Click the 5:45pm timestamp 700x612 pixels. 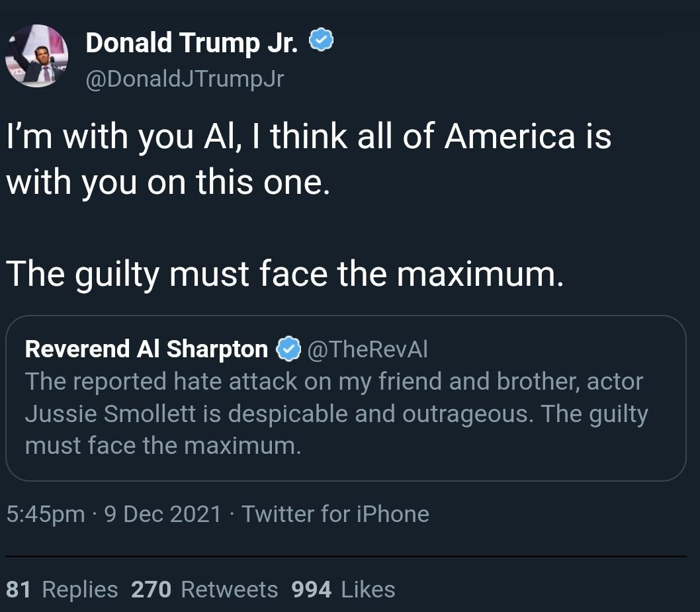[45, 514]
